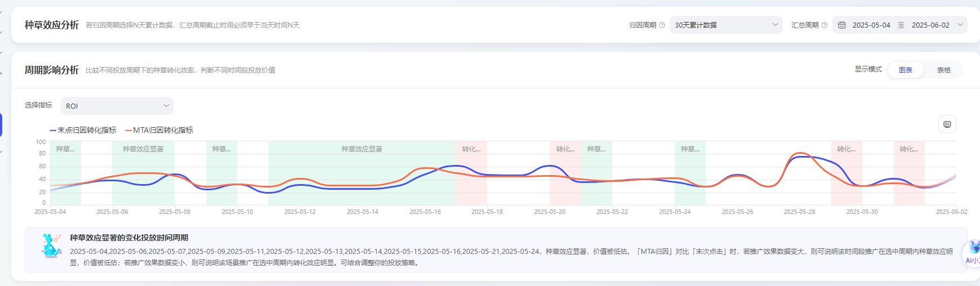
Task: Click end date 2025-06-02 field
Action: [x=930, y=25]
